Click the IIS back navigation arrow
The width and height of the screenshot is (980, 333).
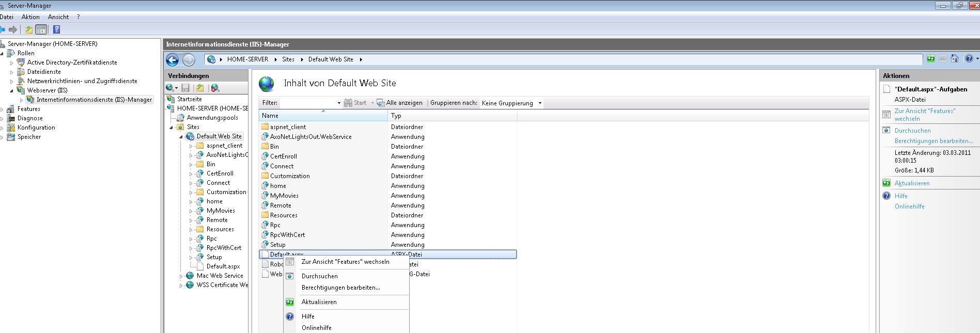tap(173, 60)
